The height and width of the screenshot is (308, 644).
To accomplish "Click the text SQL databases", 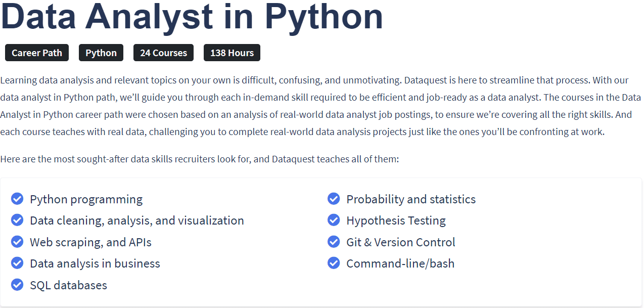I will point(68,285).
